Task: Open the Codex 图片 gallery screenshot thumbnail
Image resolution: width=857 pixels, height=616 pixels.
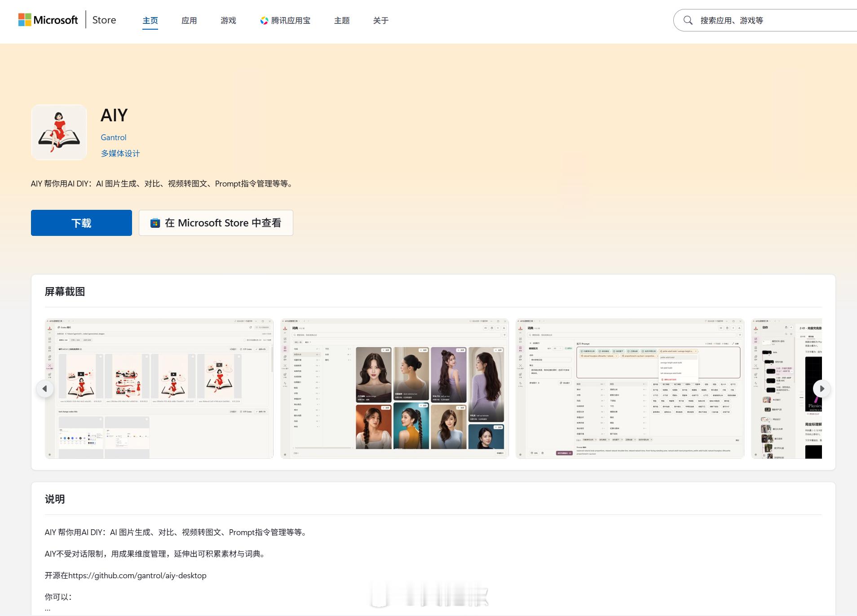Action: (x=159, y=389)
